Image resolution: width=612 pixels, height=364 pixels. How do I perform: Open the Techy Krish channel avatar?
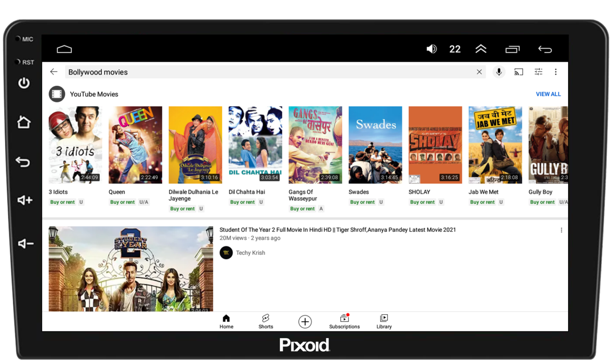(226, 252)
